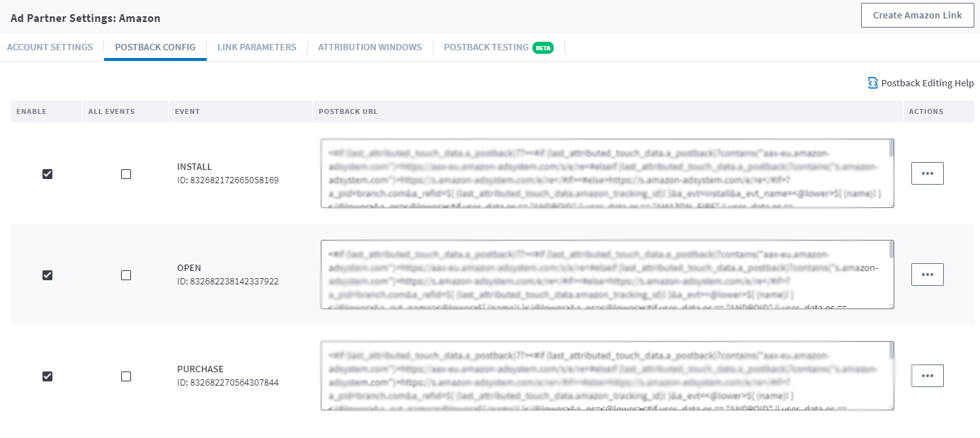Check All Events for the INSTALL row
This screenshot has height=438, width=980.
tap(126, 174)
